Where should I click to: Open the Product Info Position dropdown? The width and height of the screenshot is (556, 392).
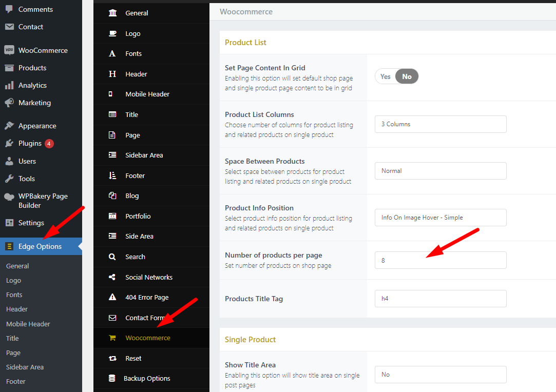click(x=440, y=218)
